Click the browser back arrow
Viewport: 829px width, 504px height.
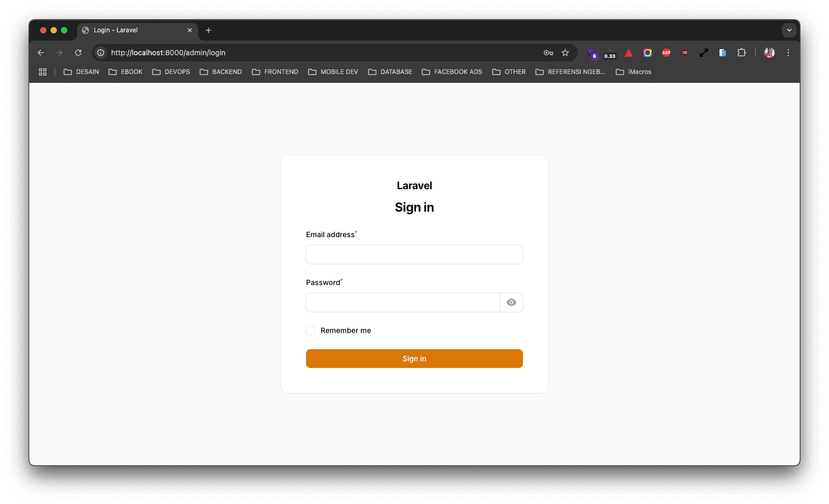(41, 53)
